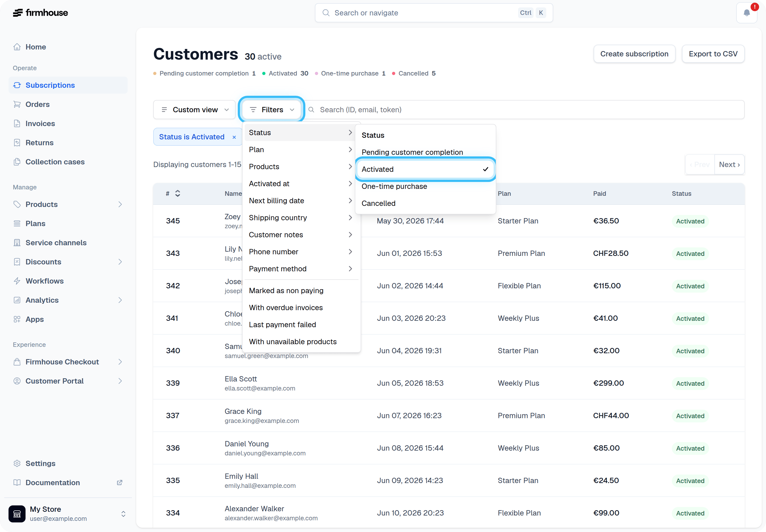This screenshot has width=766, height=532.
Task: Click the firmhouse logo
Action: coord(40,13)
